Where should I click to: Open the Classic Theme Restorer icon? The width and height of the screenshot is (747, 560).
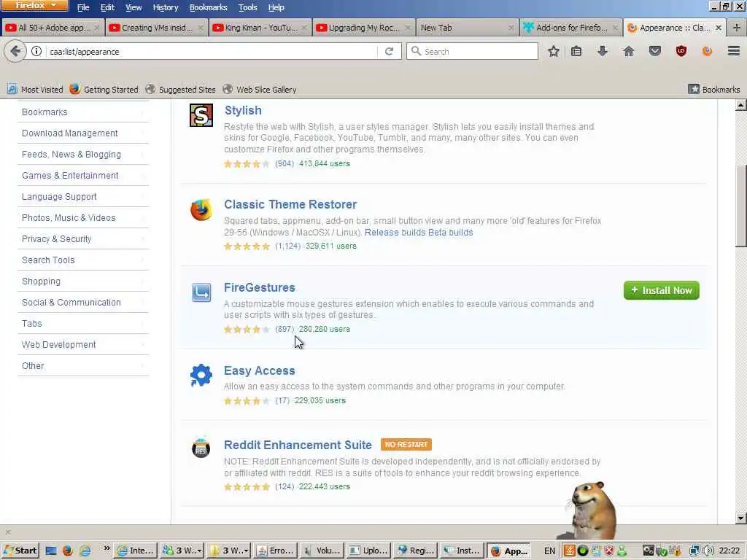(x=201, y=209)
